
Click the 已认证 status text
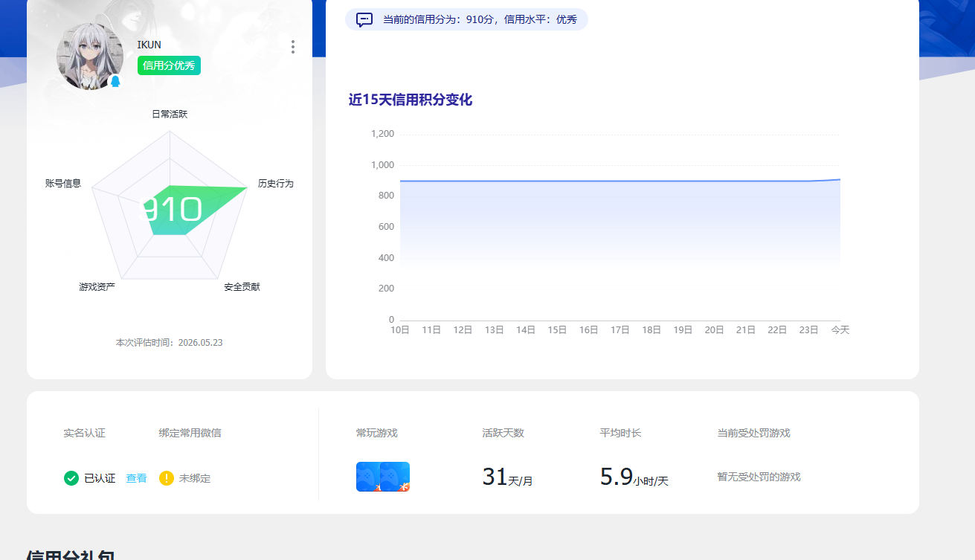coord(100,478)
